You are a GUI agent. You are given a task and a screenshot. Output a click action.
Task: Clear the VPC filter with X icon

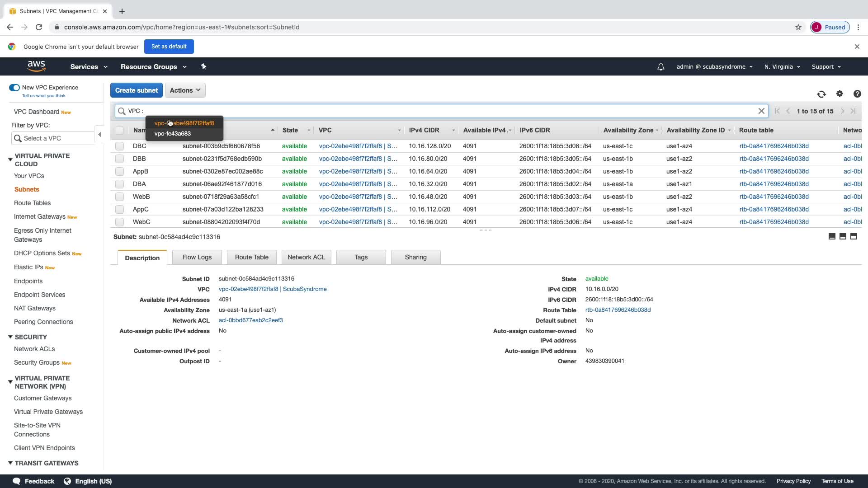click(761, 111)
